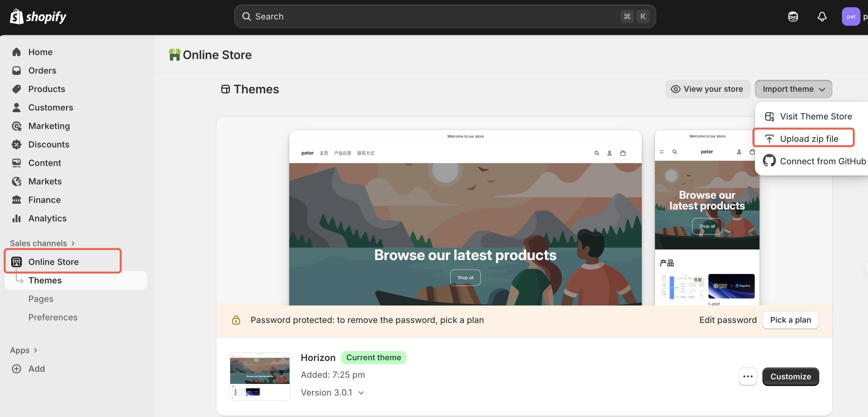Expand the Import theme dropdown
Screen dimensions: 868x417
point(793,89)
